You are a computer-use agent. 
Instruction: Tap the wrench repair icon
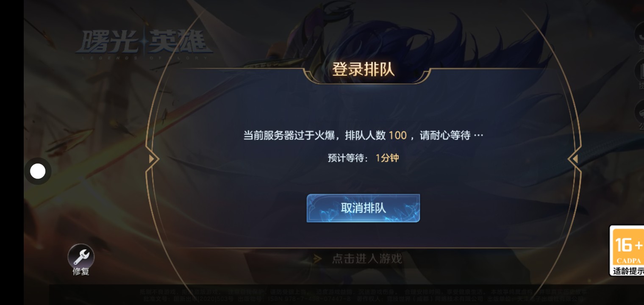click(x=81, y=257)
